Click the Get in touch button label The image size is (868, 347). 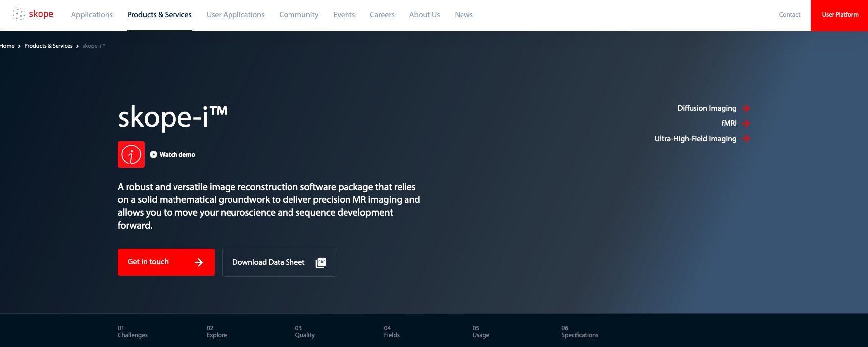click(148, 262)
